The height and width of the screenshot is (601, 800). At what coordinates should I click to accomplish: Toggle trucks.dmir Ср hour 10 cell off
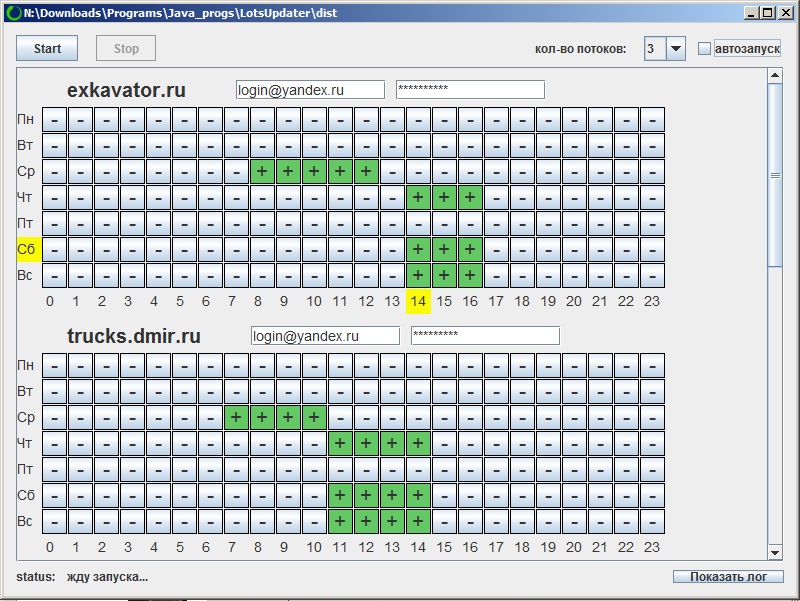point(314,417)
